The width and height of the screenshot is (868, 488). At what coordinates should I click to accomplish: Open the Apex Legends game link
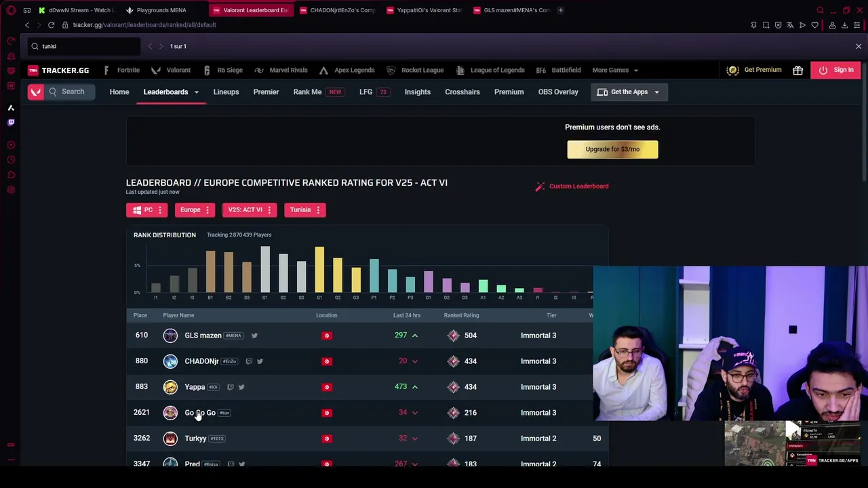347,70
